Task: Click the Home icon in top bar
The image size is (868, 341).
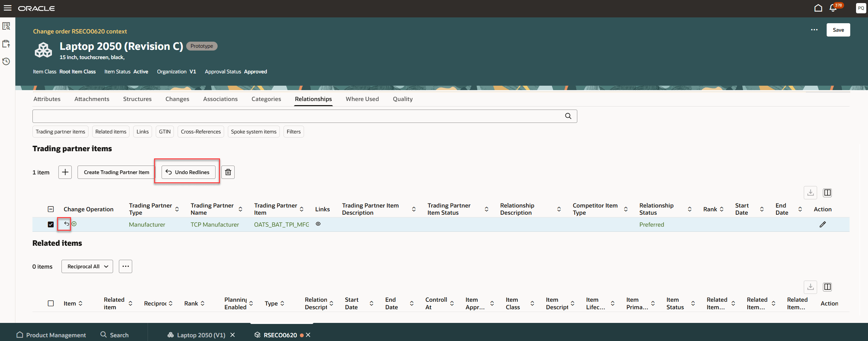Action: pos(818,8)
